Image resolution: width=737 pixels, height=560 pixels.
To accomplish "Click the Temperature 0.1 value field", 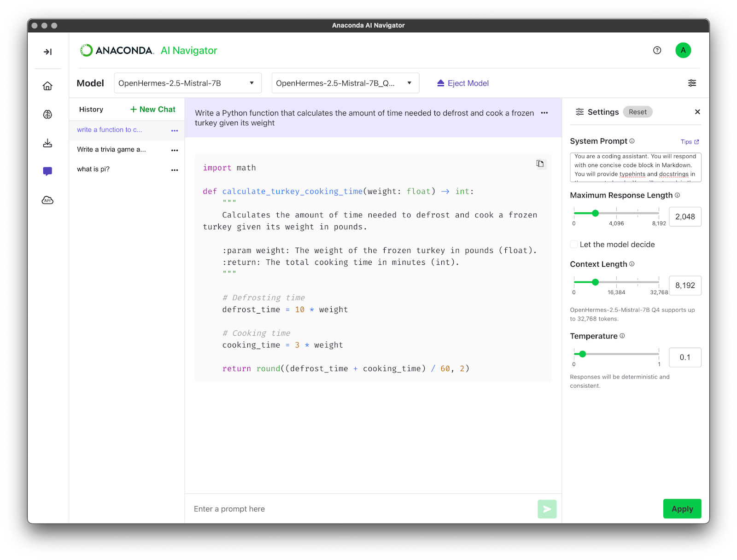I will point(685,357).
